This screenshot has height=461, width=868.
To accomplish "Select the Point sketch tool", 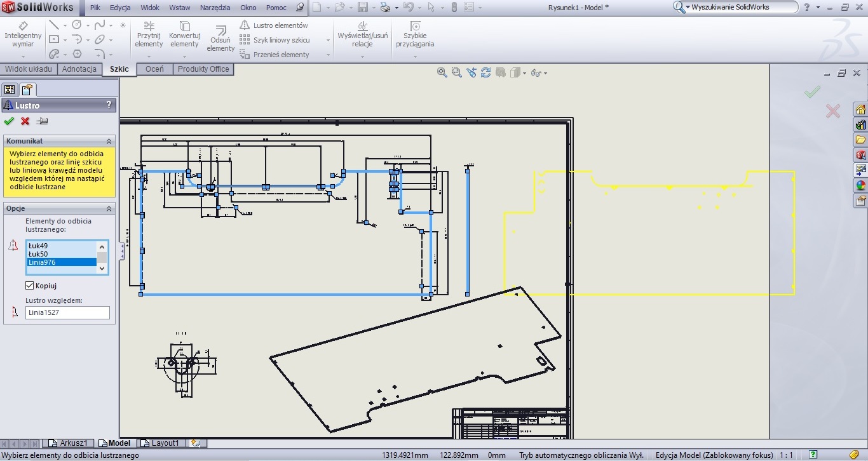I will [x=123, y=25].
